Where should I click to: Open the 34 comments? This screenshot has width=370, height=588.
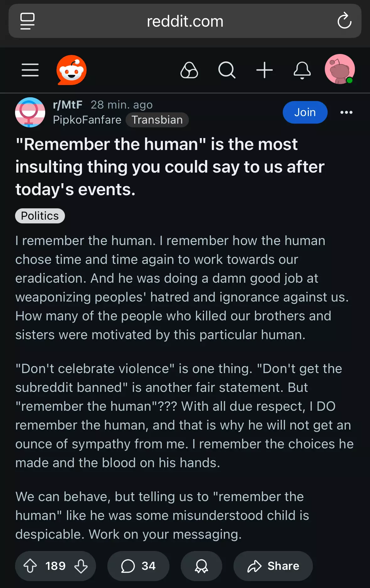138,566
